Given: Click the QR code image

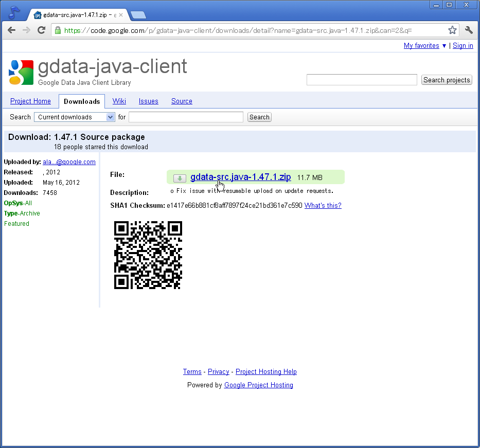Looking at the screenshot, I should pos(148,255).
